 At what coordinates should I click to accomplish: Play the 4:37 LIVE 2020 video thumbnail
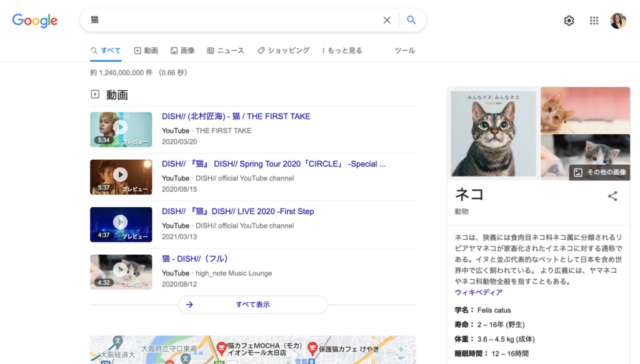[x=121, y=225]
